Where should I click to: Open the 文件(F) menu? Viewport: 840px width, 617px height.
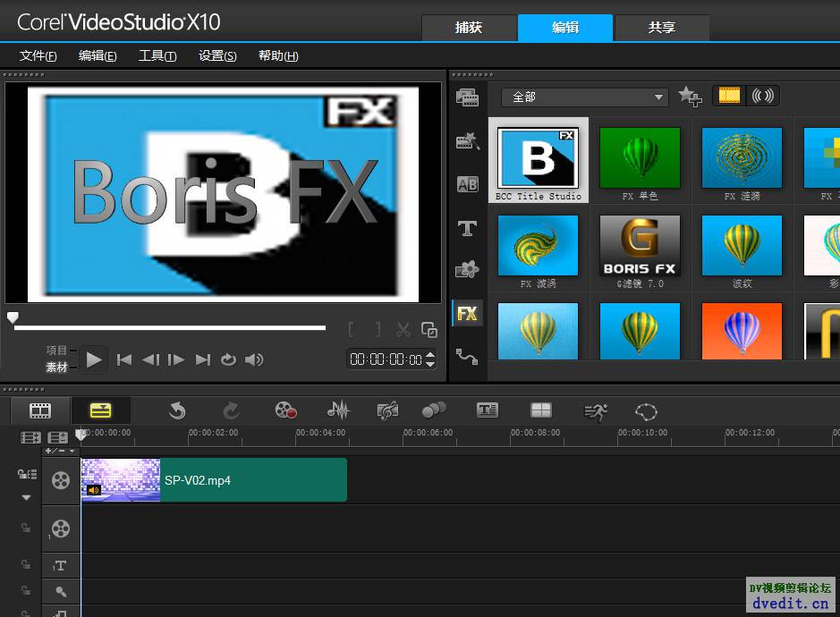tap(38, 55)
